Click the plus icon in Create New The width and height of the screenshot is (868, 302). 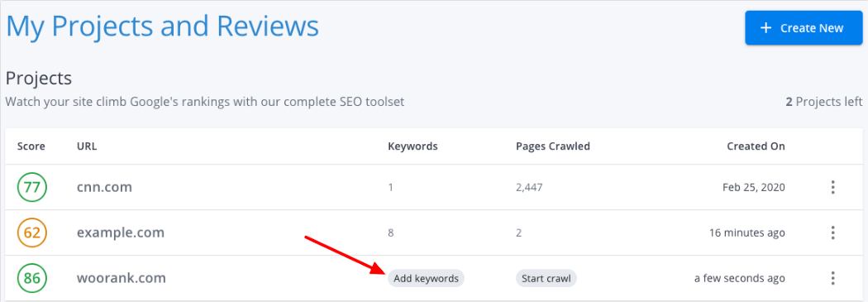(x=766, y=27)
